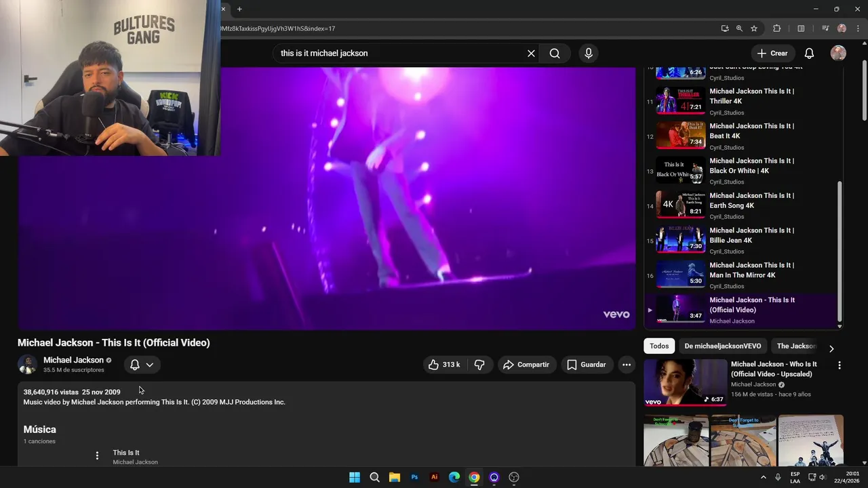Launch Illustrator from the taskbar
This screenshot has height=488, width=868.
pyautogui.click(x=435, y=477)
